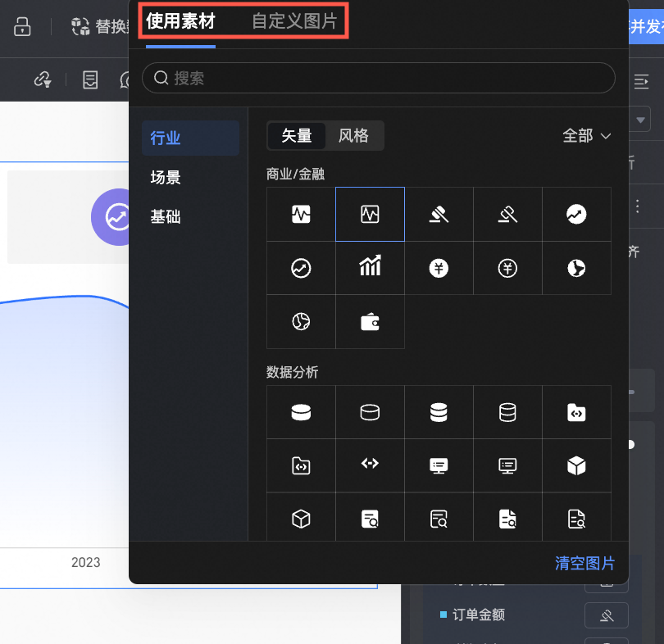
Task: Click 清空图片 to clear image
Action: (584, 563)
